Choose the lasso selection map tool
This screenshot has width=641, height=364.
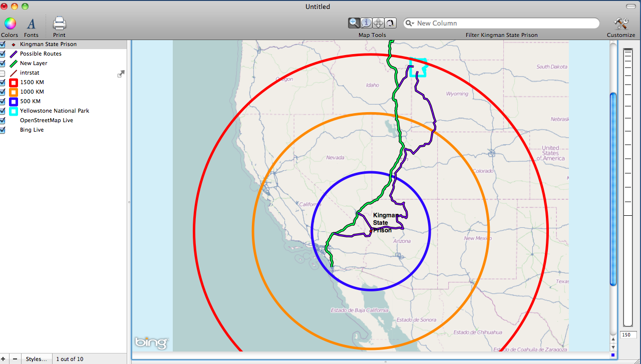390,23
